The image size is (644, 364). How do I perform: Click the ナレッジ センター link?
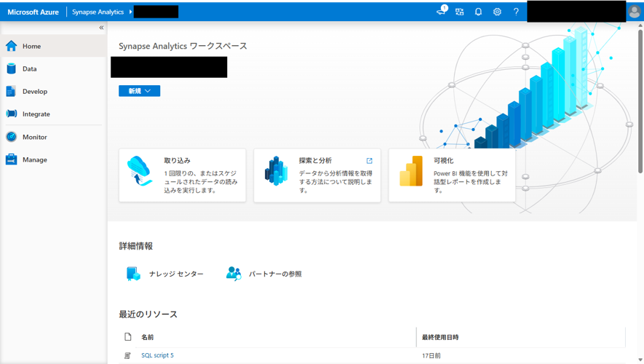(x=176, y=274)
